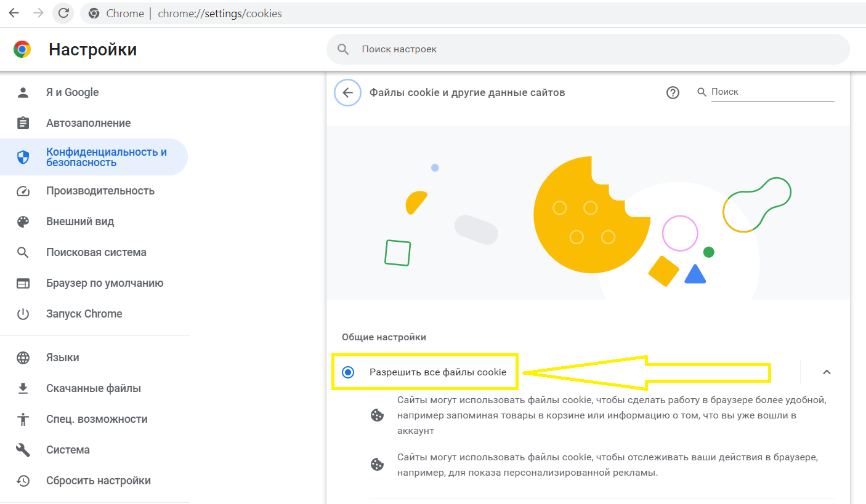
Task: Click the search icon for Поисковая система
Action: click(23, 252)
